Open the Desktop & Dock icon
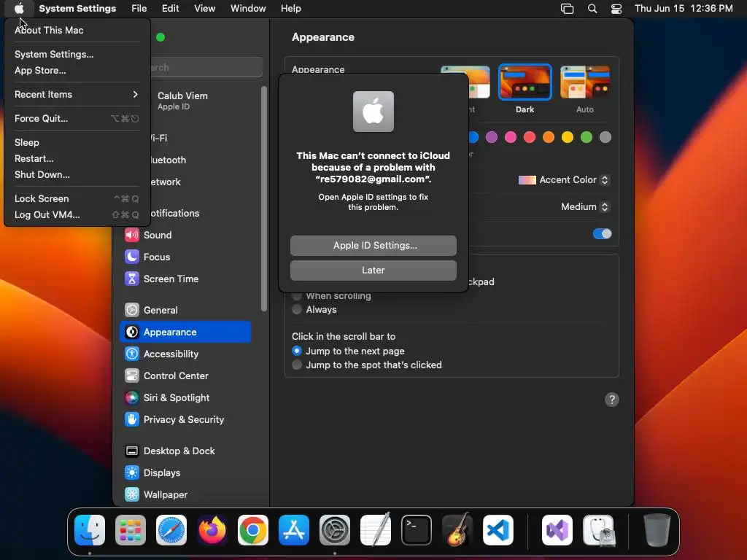The height and width of the screenshot is (560, 747). tap(132, 451)
